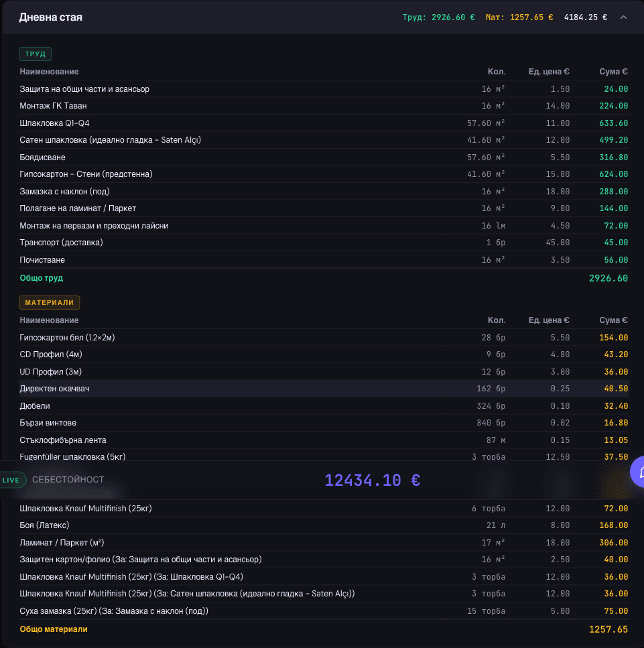Select the first Шпакловка Knauf Multifinish (25кг) 6 торба row
Screen dimensions: 644x648
(x=324, y=509)
